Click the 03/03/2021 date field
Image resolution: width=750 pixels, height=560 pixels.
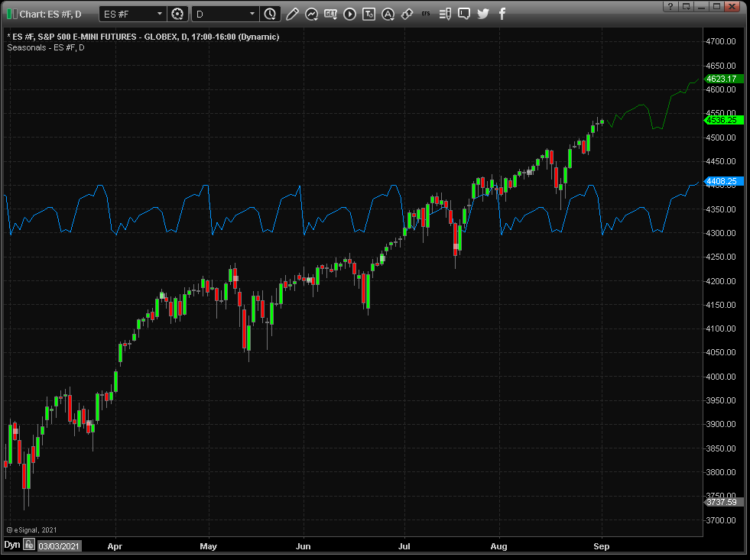coord(60,545)
